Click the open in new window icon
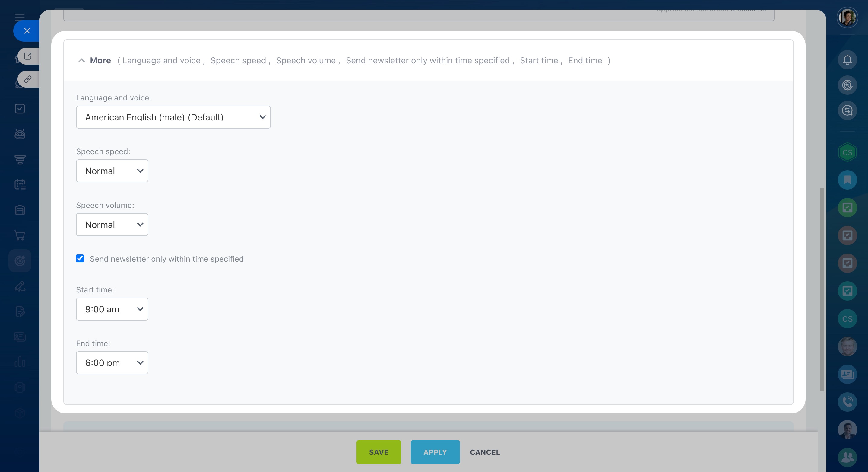Viewport: 868px width, 472px height. click(28, 56)
